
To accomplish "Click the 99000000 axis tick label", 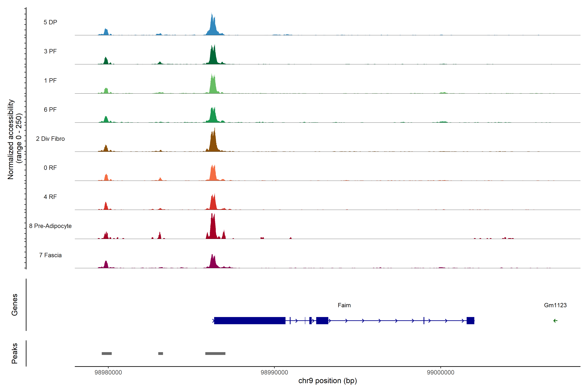I will tap(441, 373).
